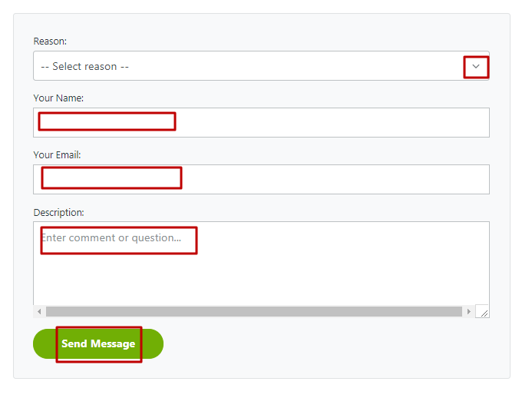The image size is (532, 398).
Task: Click the right end of the Your Email field
Action: pyautogui.click(x=461, y=179)
